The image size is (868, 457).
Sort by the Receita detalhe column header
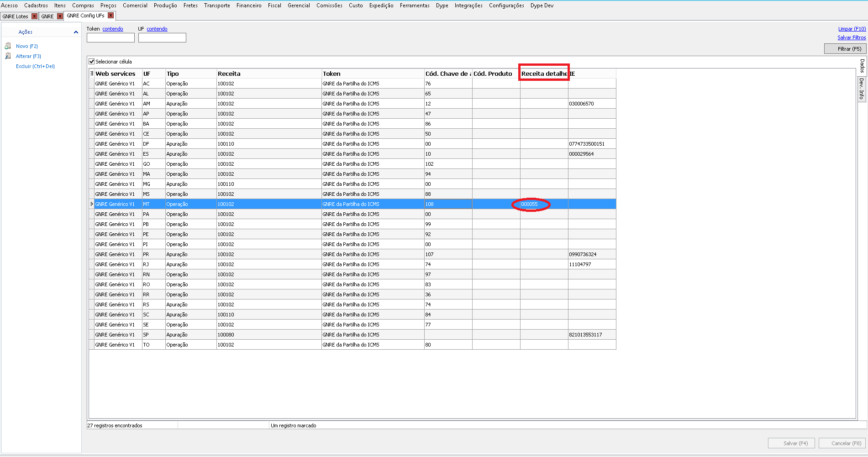pos(544,74)
